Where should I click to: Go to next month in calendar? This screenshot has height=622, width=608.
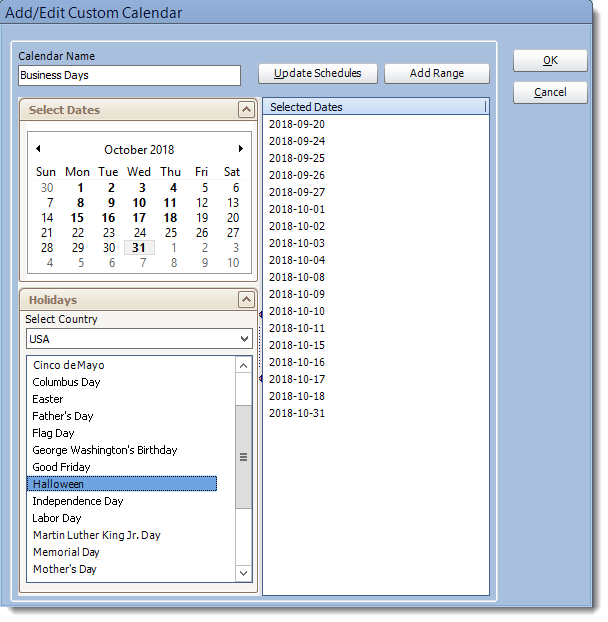point(241,149)
